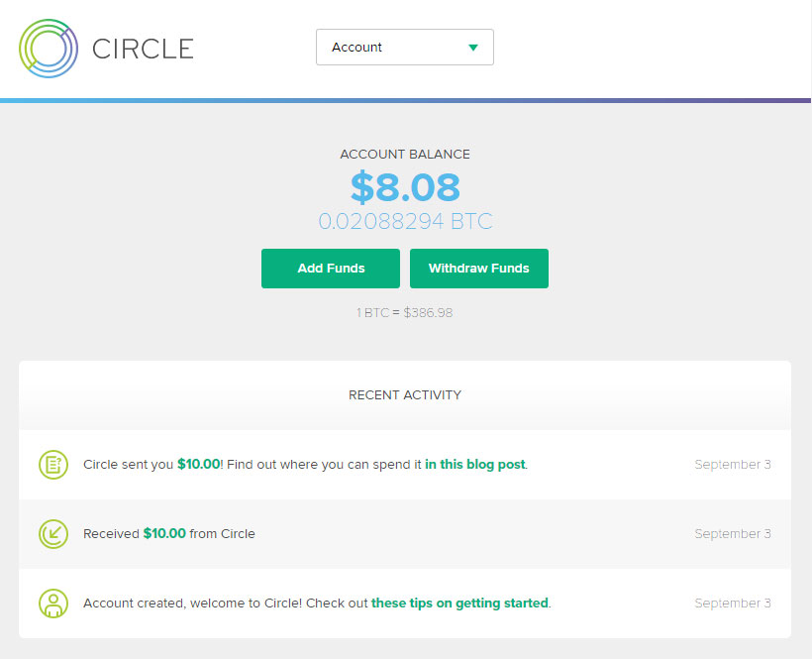The height and width of the screenshot is (659, 812).
Task: Click the Withdraw Funds button
Action: pos(479,269)
